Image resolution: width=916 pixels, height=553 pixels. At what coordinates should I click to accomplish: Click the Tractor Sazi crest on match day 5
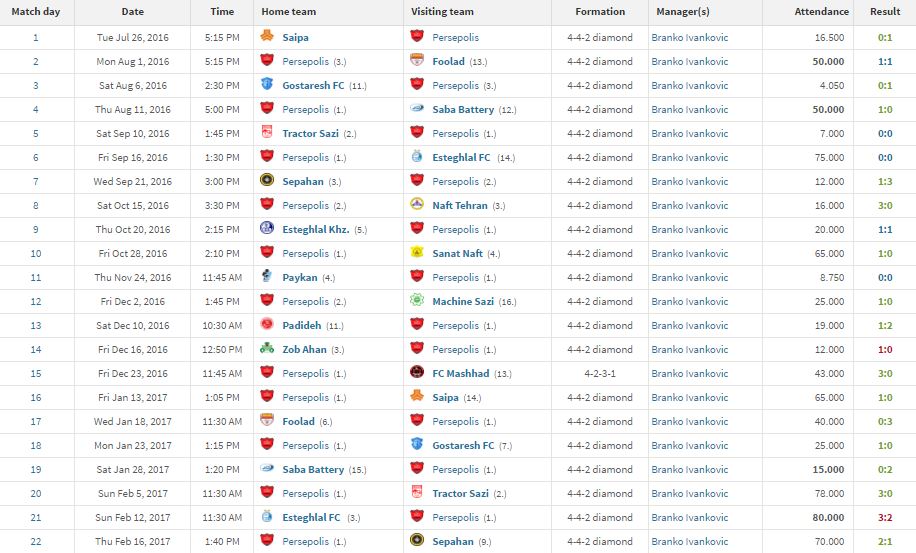(267, 132)
